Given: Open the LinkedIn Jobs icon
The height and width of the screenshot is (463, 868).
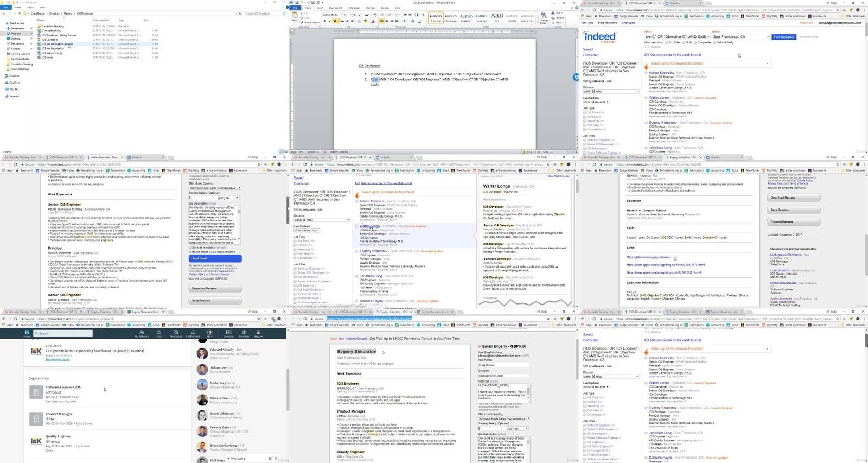Looking at the screenshot, I should [x=159, y=333].
